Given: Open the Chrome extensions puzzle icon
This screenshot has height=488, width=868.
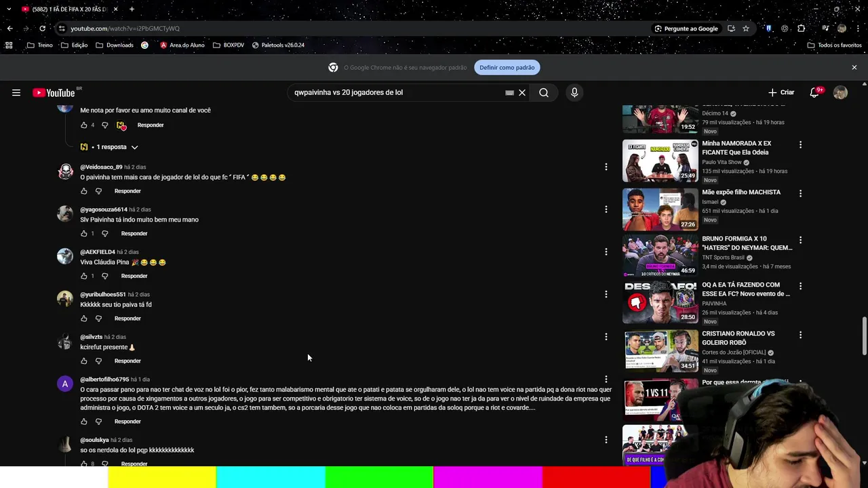Looking at the screenshot, I should point(802,28).
